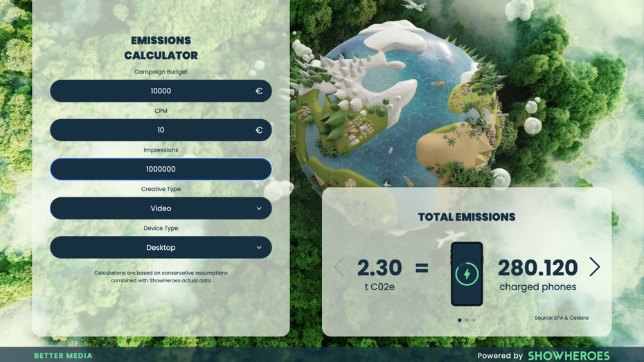The image size is (644, 362).
Task: Expand the Device Type dropdown showing Desktop
Action: click(x=161, y=247)
